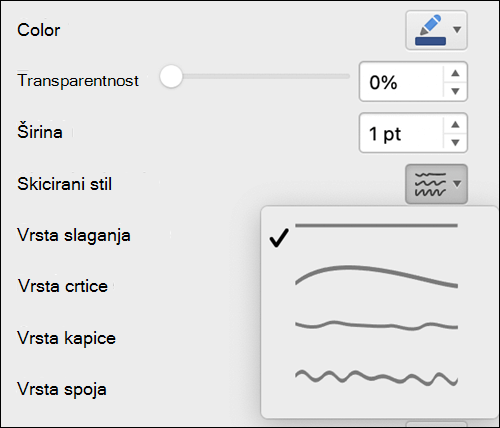
Task: Click the dark blue color swatch bar
Action: 430,41
